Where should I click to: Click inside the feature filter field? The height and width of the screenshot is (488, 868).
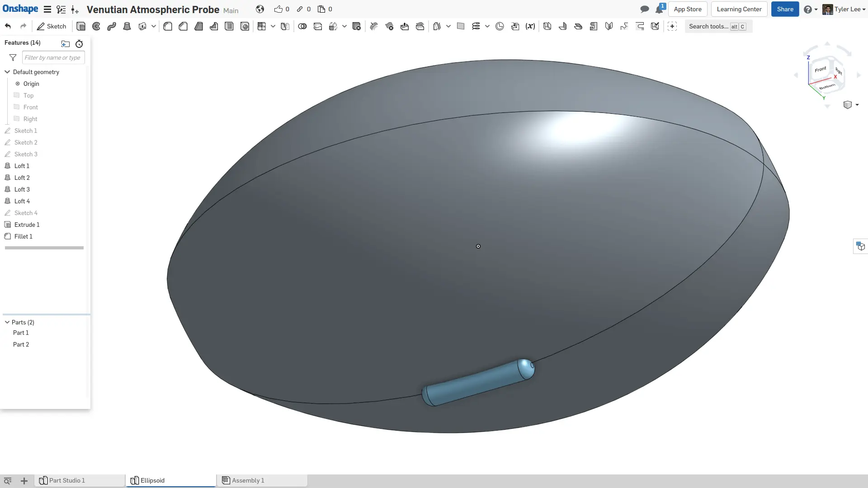tap(53, 57)
